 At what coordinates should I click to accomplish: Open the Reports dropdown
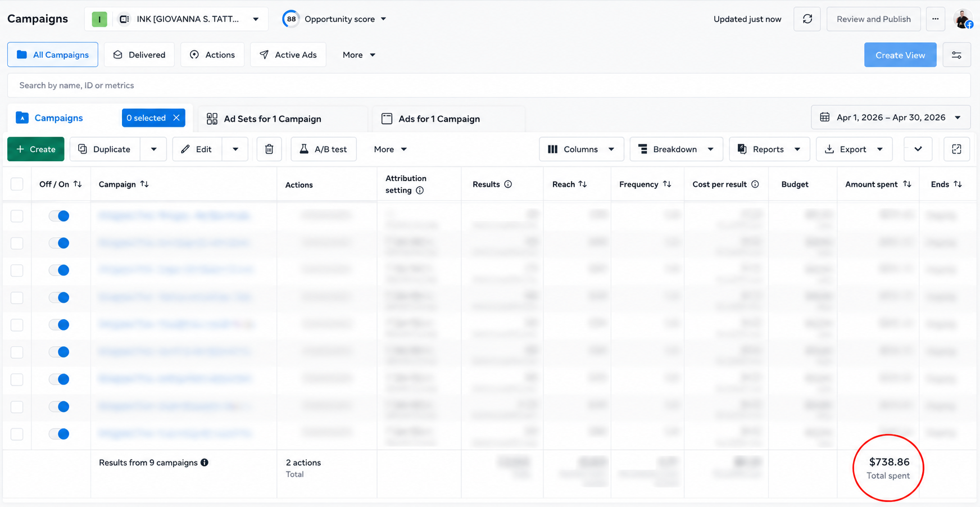point(769,149)
